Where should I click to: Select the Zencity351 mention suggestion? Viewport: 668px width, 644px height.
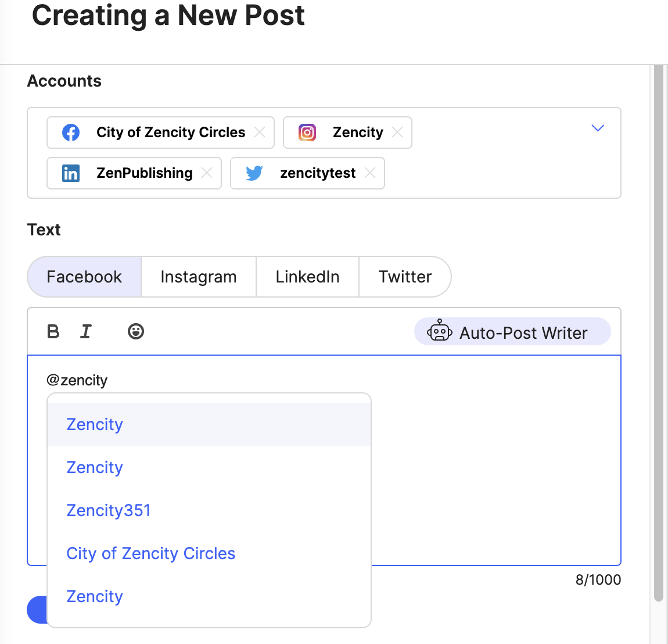coord(209,510)
